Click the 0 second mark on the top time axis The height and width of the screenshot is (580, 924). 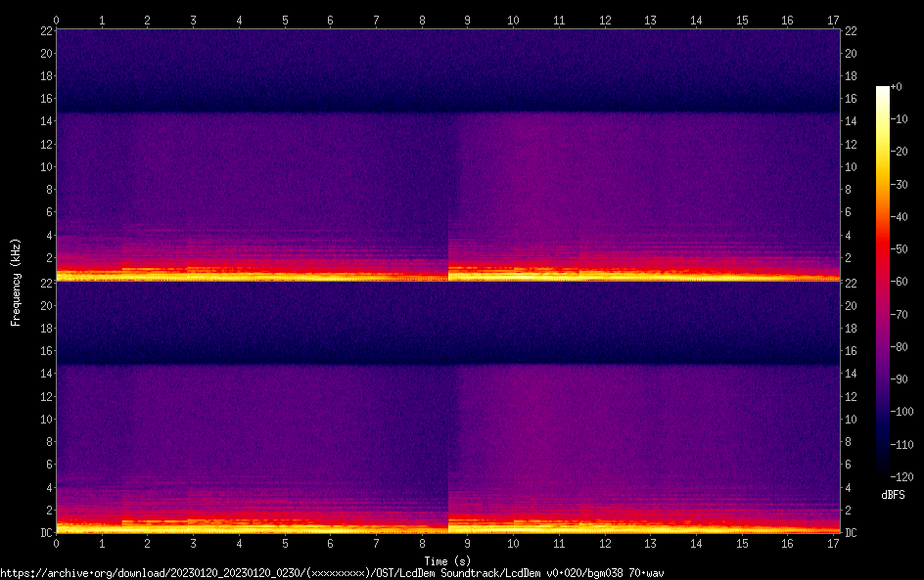[57, 20]
